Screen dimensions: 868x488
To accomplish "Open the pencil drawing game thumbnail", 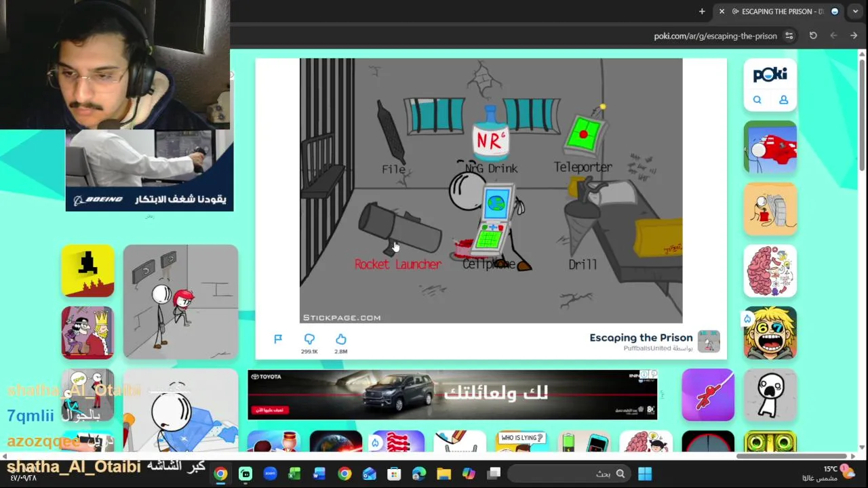I will click(x=460, y=441).
